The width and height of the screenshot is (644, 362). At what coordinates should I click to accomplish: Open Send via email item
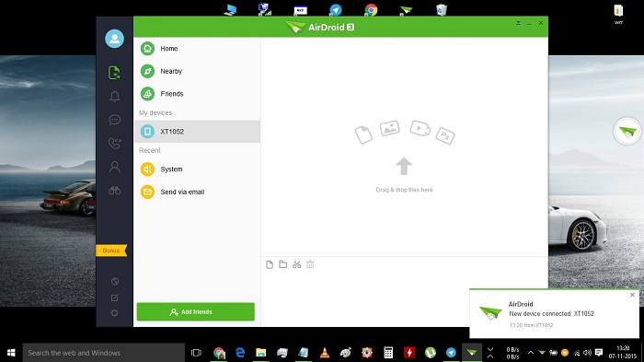click(x=197, y=192)
